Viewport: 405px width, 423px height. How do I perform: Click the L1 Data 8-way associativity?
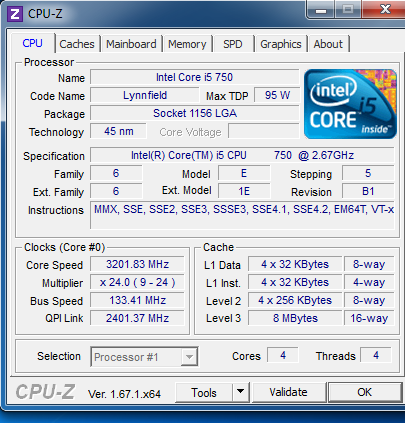pyautogui.click(x=369, y=264)
